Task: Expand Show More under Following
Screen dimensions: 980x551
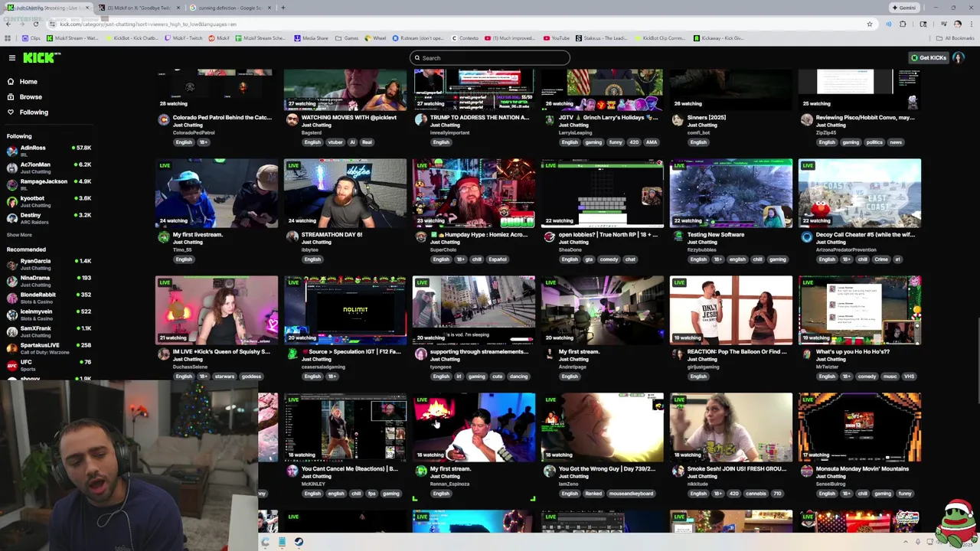Action: pos(19,235)
